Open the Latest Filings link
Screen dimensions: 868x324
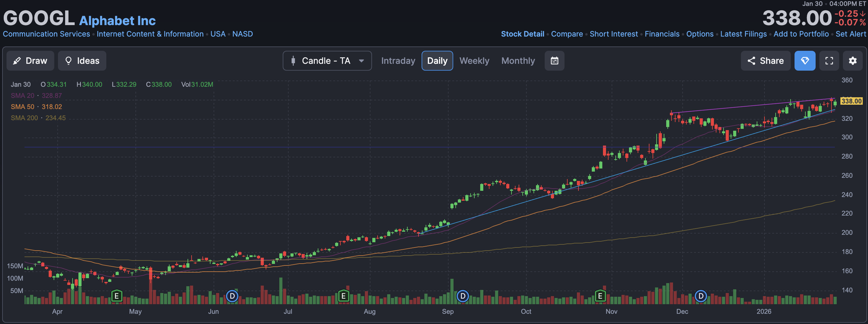743,34
